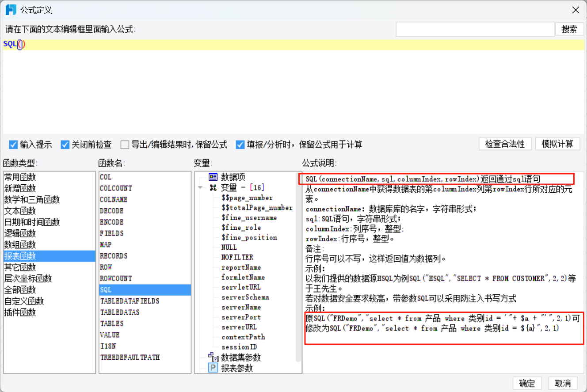Select 日期和时间函数 function type
The image size is (587, 392).
[49, 222]
